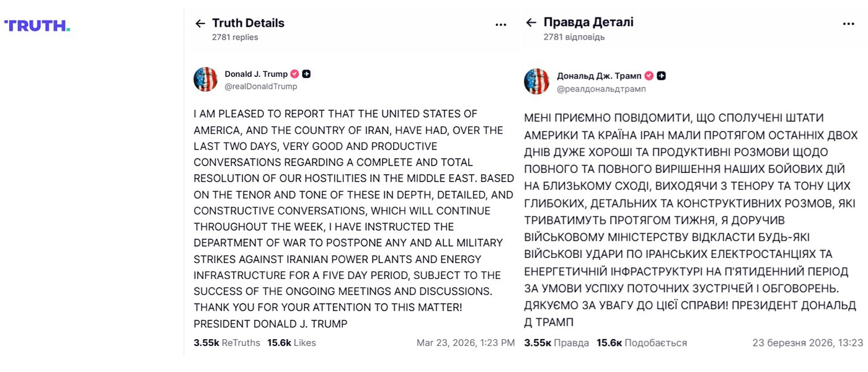Screen dimensions: 868x372
Task: Click the Donald J. Trump display name
Action: coord(256,74)
